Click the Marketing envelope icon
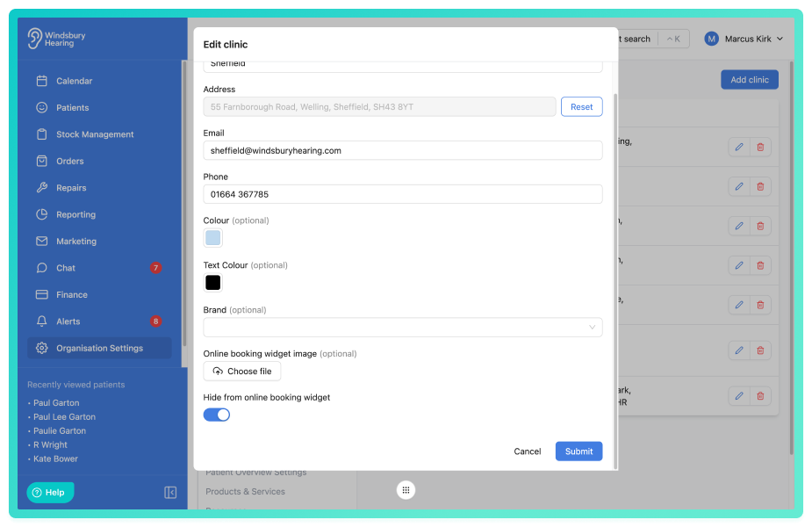Screen dimensions: 812x527 [x=42, y=241]
